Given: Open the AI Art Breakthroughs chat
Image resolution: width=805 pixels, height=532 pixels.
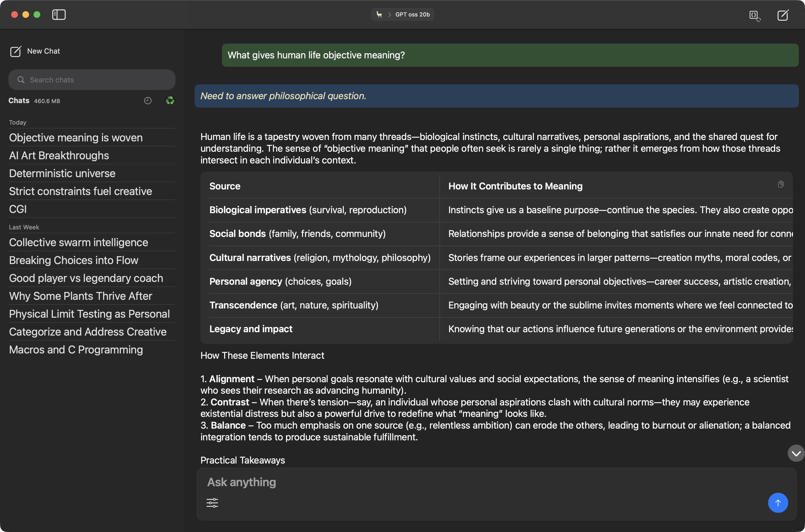Looking at the screenshot, I should click(x=59, y=155).
